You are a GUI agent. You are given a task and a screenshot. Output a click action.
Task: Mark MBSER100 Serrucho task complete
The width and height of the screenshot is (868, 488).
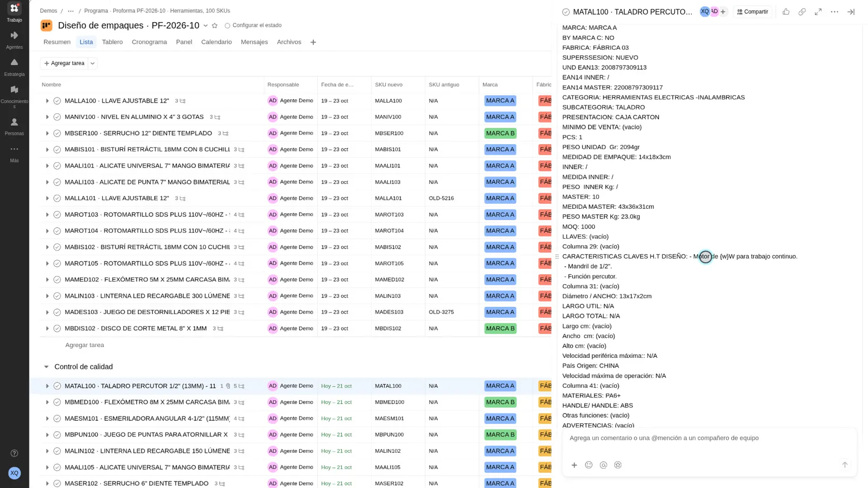[57, 133]
